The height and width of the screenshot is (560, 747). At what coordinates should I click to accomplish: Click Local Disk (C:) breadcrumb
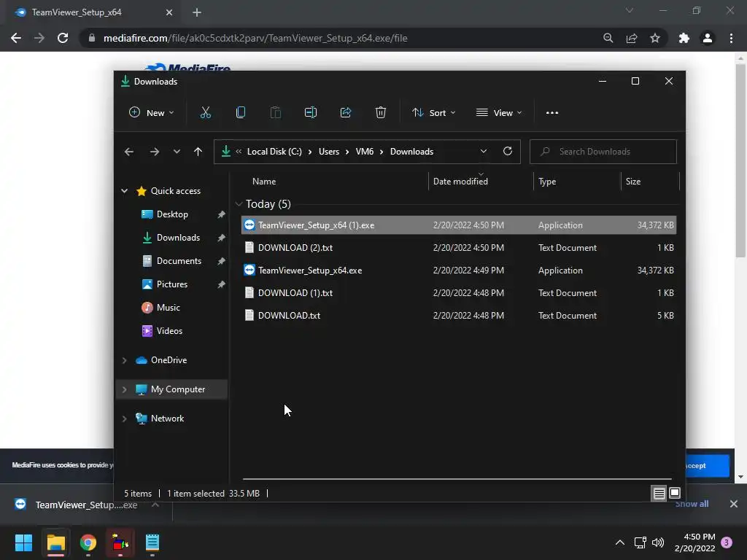point(274,152)
